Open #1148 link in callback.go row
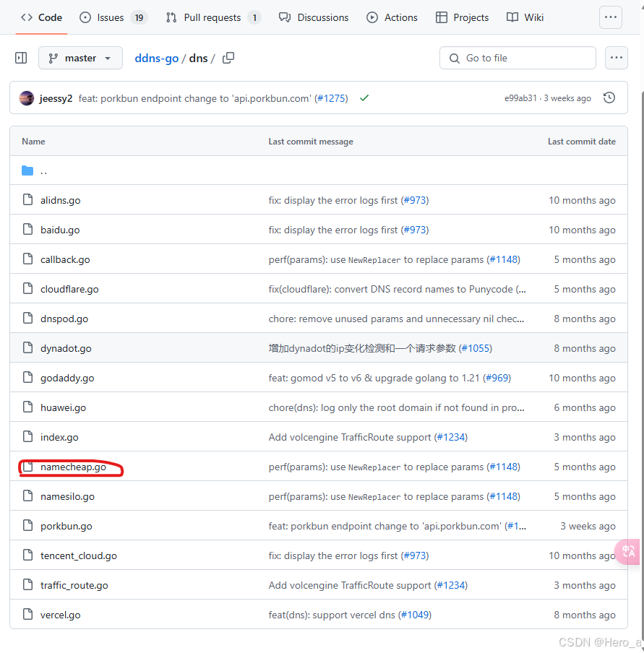The width and height of the screenshot is (644, 653). tap(504, 259)
